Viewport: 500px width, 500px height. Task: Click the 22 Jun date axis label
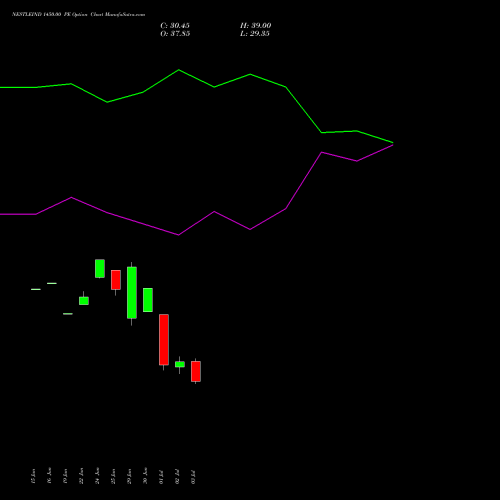pyautogui.click(x=81, y=476)
